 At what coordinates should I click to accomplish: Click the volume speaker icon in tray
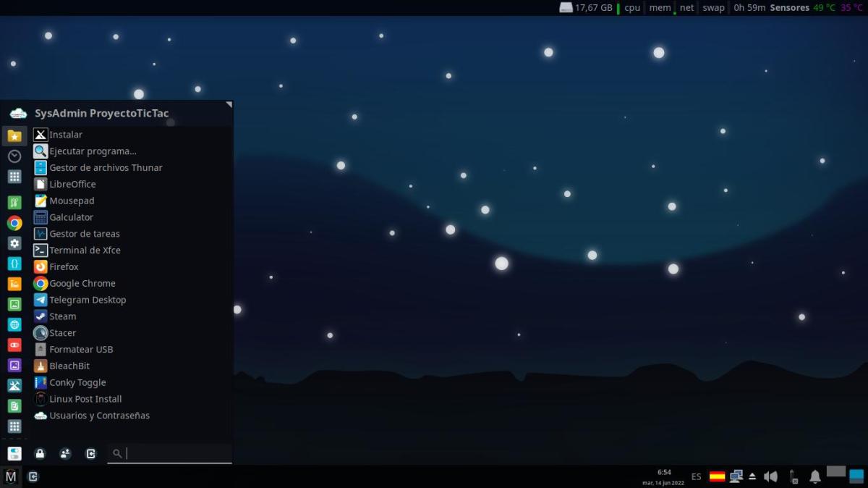click(x=770, y=476)
